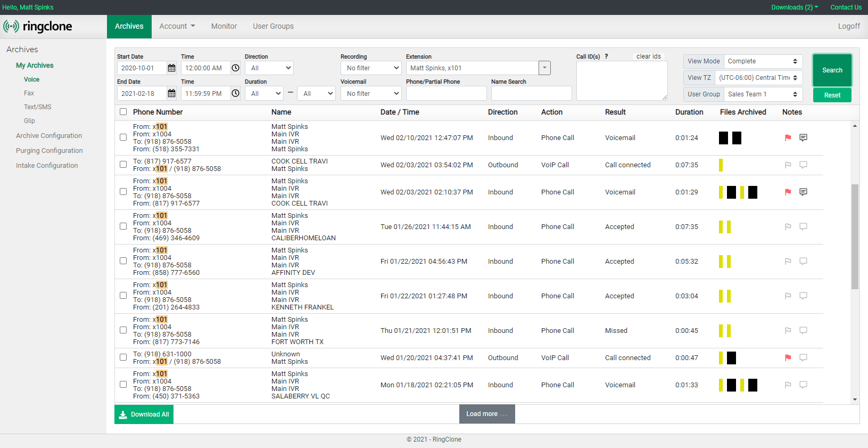Viewport: 868px width, 448px height.
Task: Change the User Group selector
Action: [763, 94]
